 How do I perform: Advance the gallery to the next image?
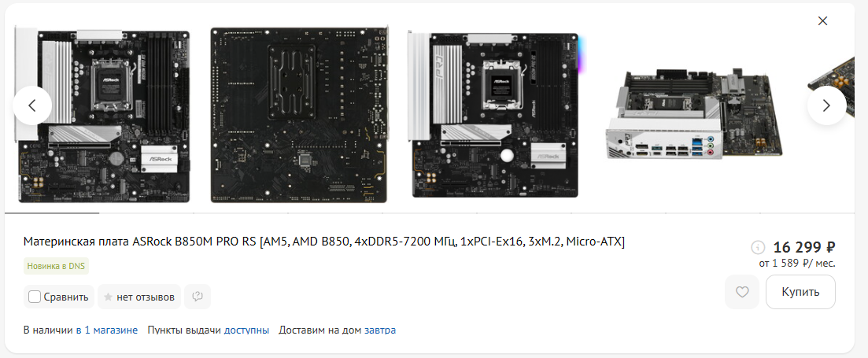(826, 105)
